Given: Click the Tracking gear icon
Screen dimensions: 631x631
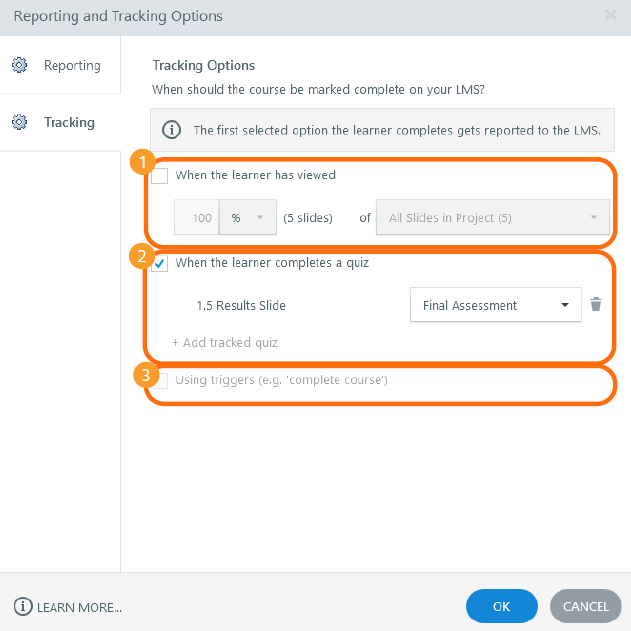Looking at the screenshot, I should pos(19,123).
